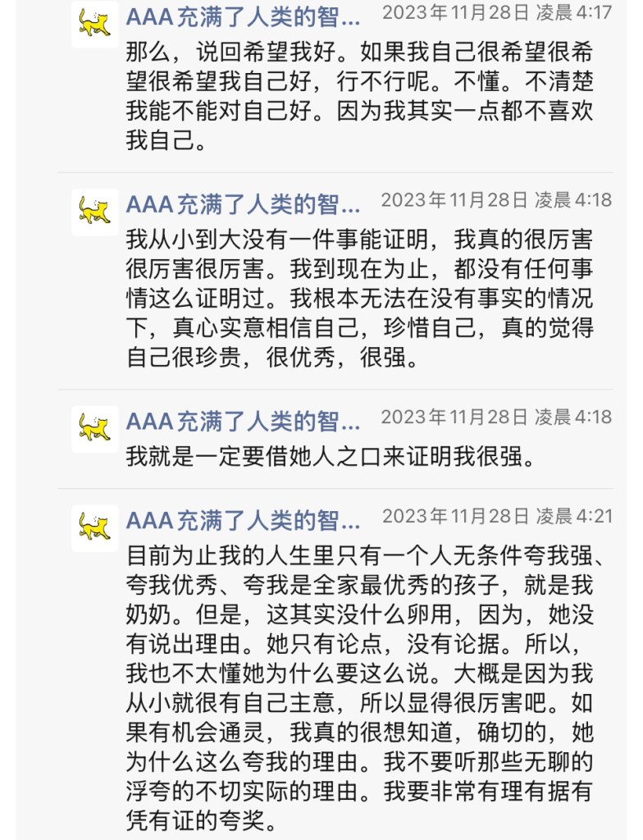Open the sender name above 我从小到大没有一件事
The image size is (643, 840).
[244, 202]
